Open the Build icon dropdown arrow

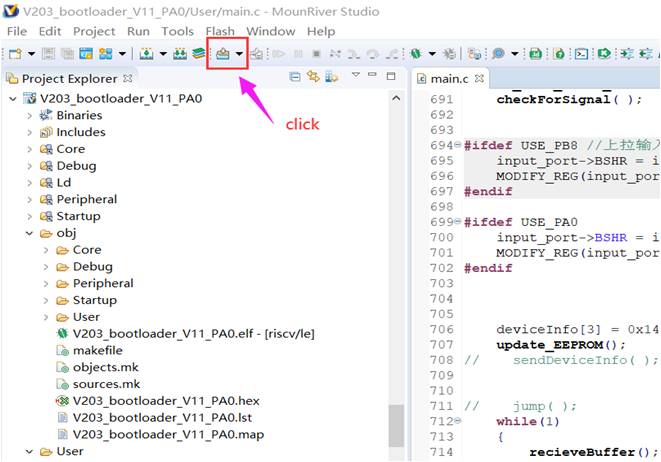[163, 54]
